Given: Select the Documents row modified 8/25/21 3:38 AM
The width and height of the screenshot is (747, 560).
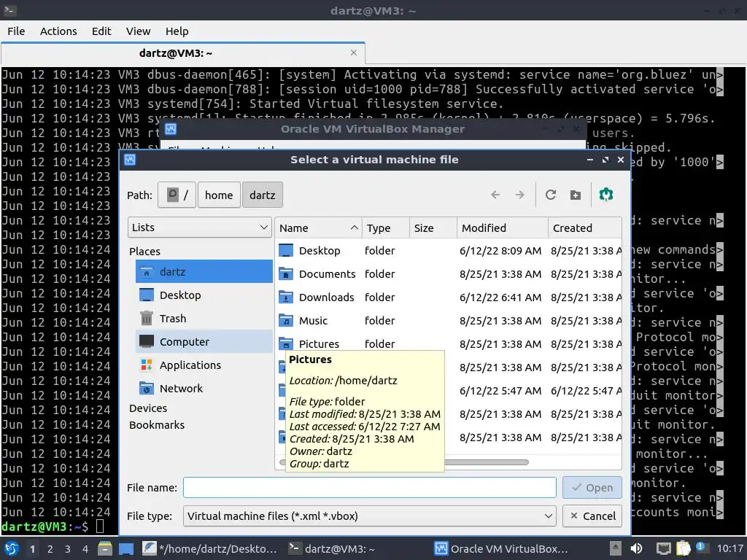Looking at the screenshot, I should point(449,274).
